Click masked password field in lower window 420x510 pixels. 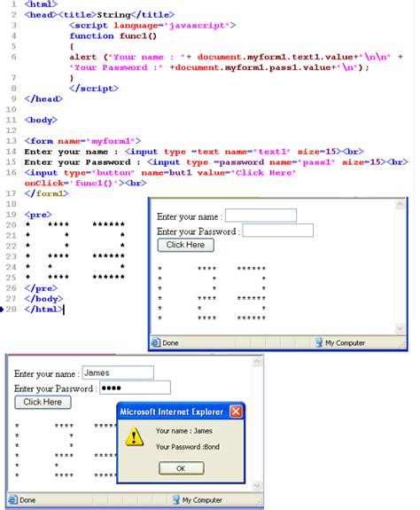[x=135, y=388]
